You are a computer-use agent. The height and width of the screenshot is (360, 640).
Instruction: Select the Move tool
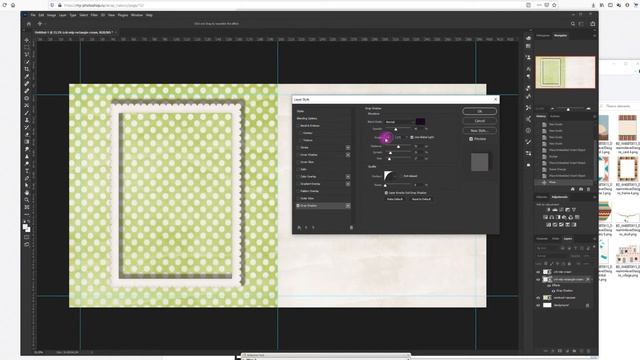(x=27, y=40)
